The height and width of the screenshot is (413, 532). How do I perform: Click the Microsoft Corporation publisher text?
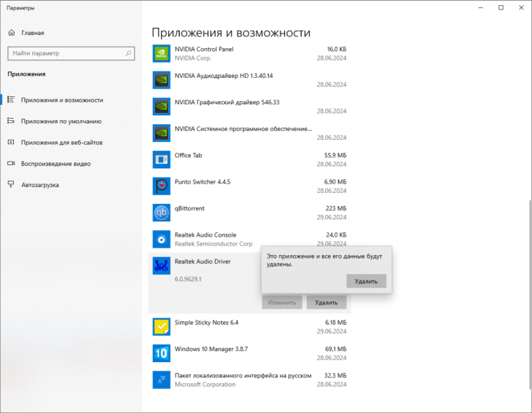[x=205, y=384]
